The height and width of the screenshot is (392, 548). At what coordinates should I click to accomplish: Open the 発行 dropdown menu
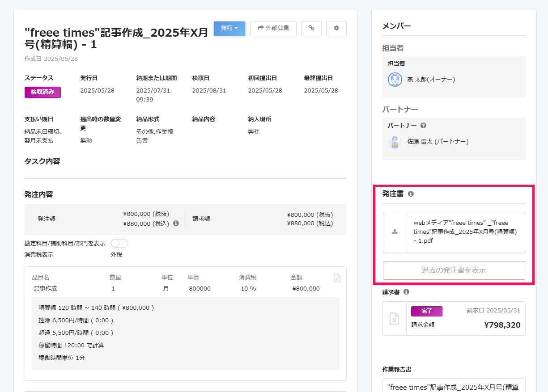(x=229, y=28)
